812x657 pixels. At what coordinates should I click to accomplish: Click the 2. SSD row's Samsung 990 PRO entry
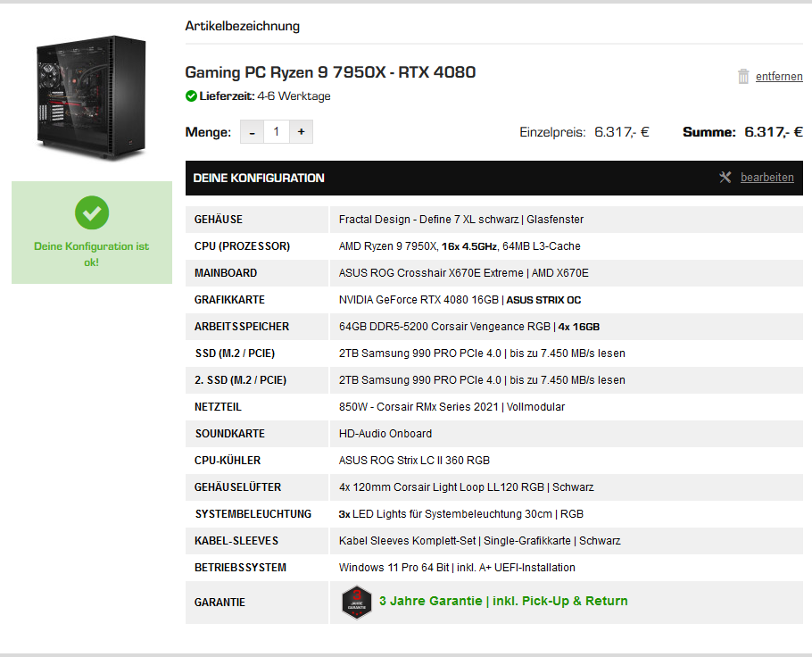[482, 380]
